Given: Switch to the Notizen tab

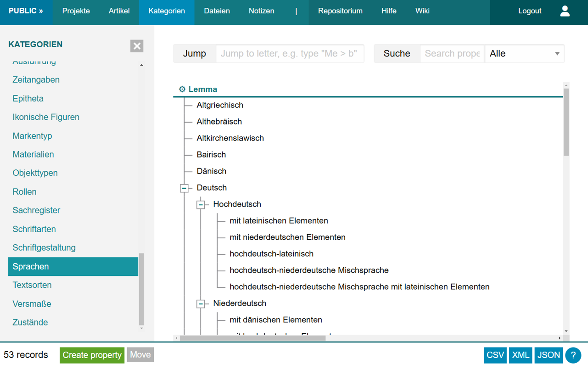Looking at the screenshot, I should pyautogui.click(x=261, y=11).
